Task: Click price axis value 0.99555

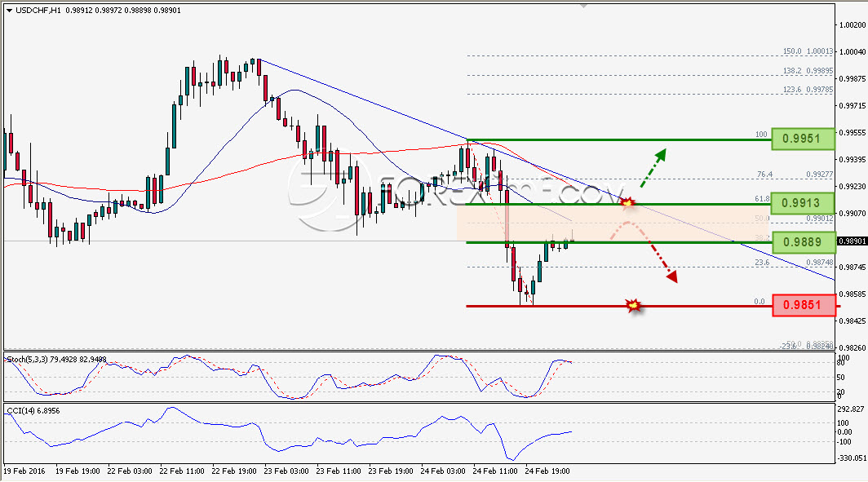Action: (852, 133)
